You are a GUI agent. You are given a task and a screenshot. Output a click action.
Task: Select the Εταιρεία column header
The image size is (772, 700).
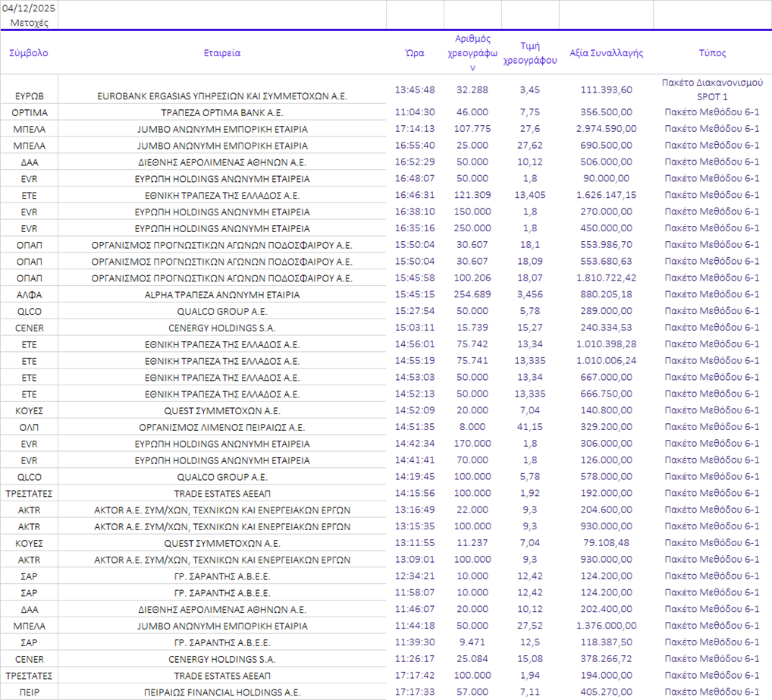(222, 53)
